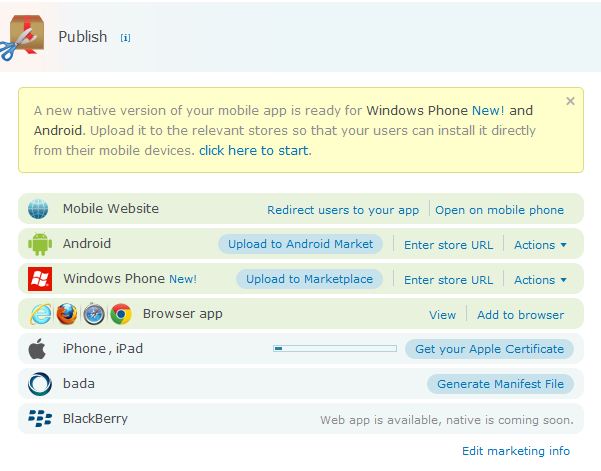Click Generate Manifest File for bada
Viewport: 601px width, 471px height.
tap(500, 384)
